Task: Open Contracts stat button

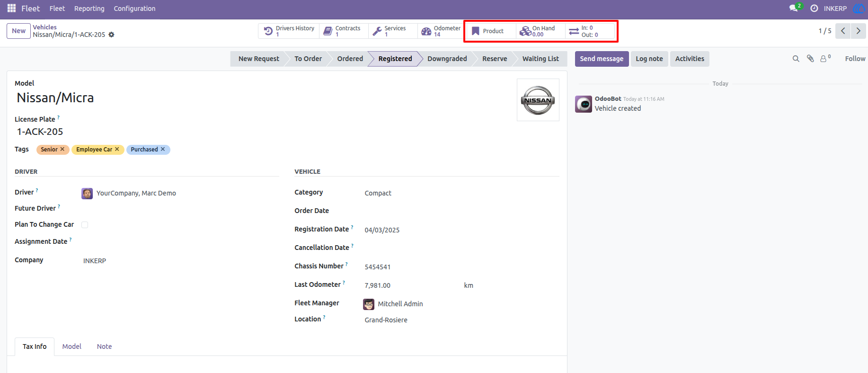Action: coord(343,31)
